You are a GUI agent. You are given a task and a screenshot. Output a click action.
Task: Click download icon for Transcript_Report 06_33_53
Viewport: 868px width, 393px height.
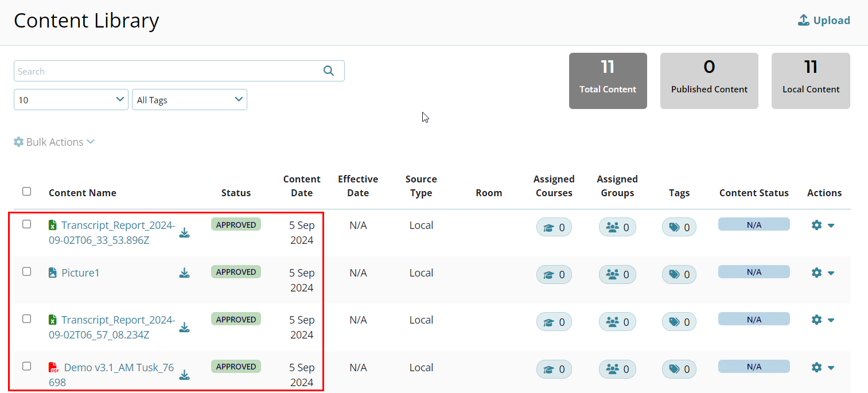pos(184,232)
